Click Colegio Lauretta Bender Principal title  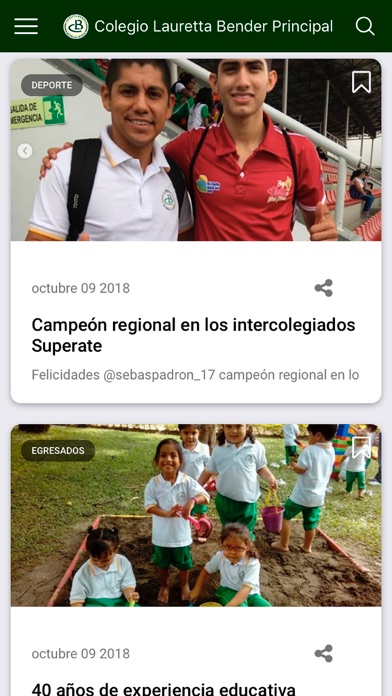pyautogui.click(x=214, y=27)
